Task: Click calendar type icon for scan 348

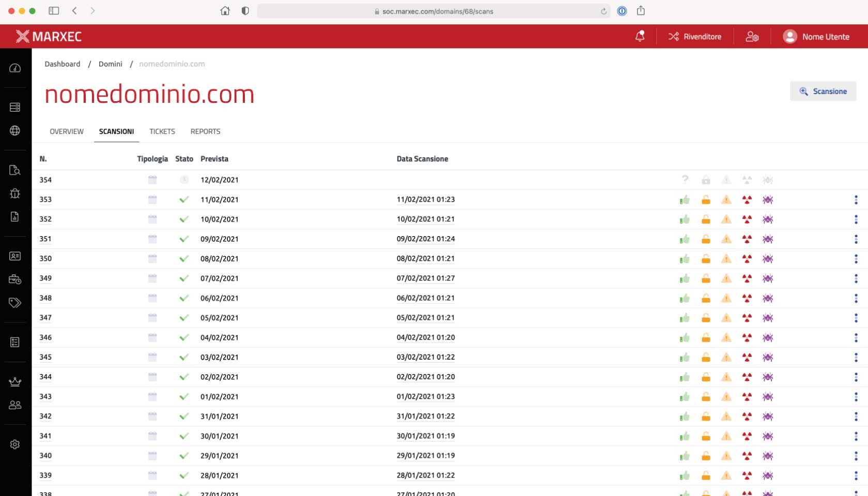Action: [x=152, y=298]
